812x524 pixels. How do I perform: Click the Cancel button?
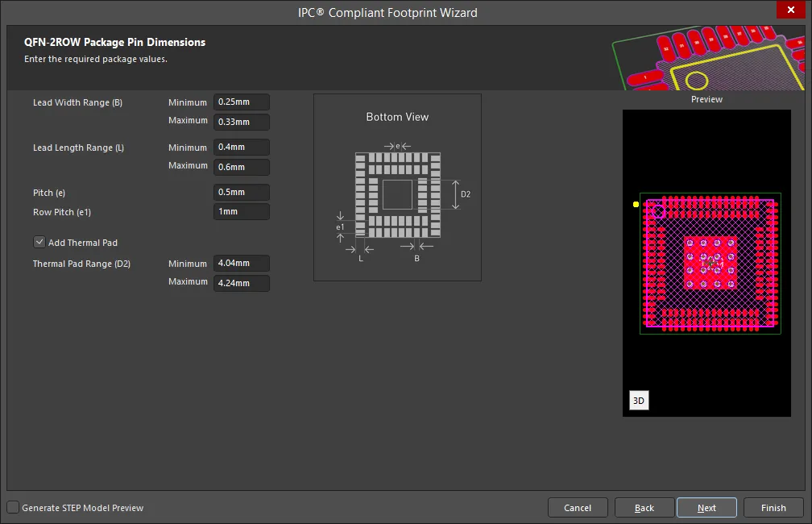[x=578, y=508]
